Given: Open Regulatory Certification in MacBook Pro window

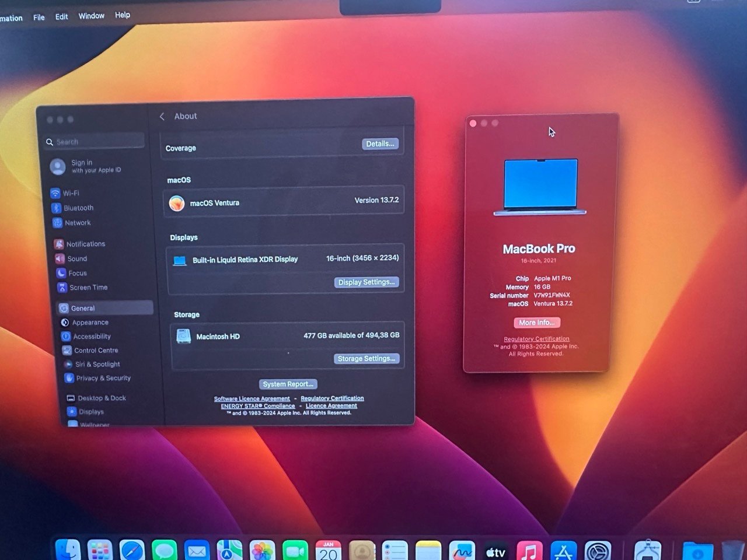Looking at the screenshot, I should pos(536,339).
